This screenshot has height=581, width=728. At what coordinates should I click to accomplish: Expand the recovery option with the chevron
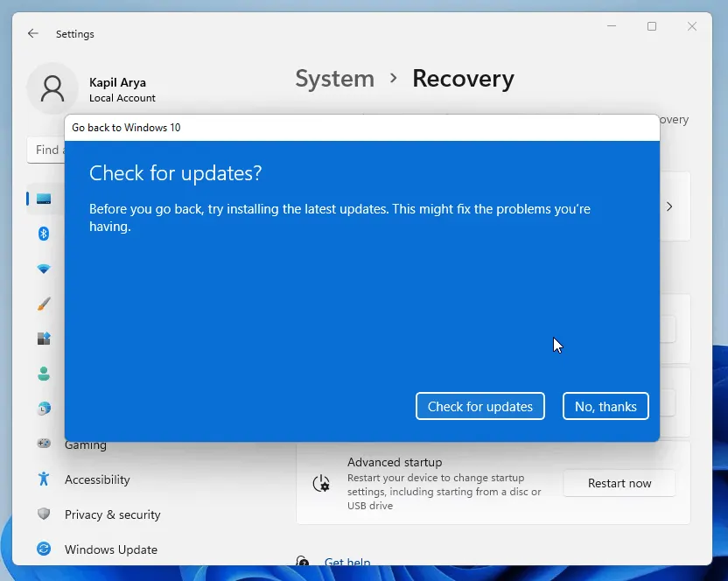669,206
